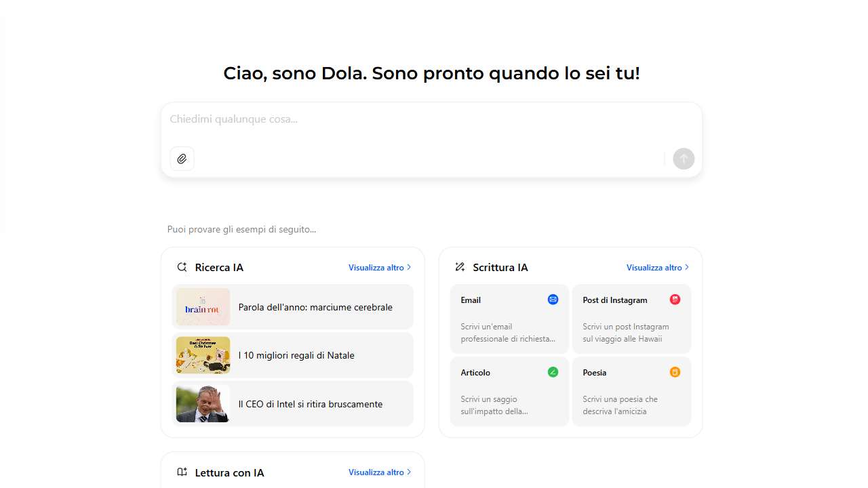Click the red Instagram post icon

pyautogui.click(x=675, y=300)
